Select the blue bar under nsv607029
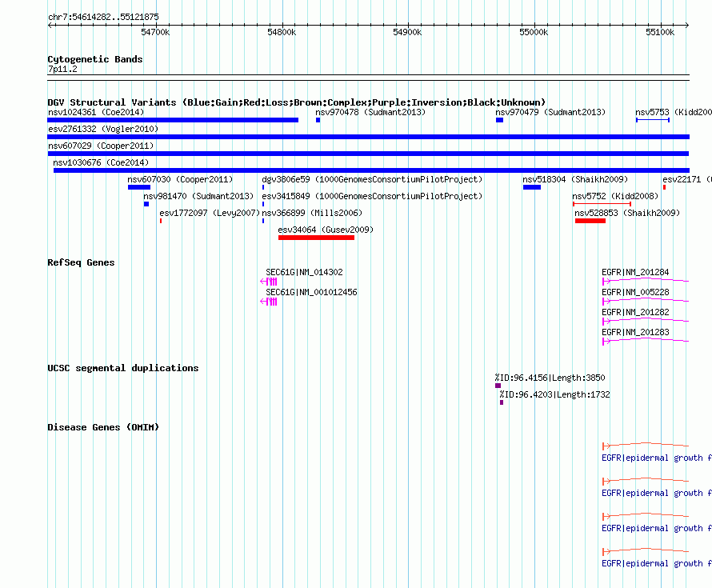The height and width of the screenshot is (588, 712). point(368,154)
